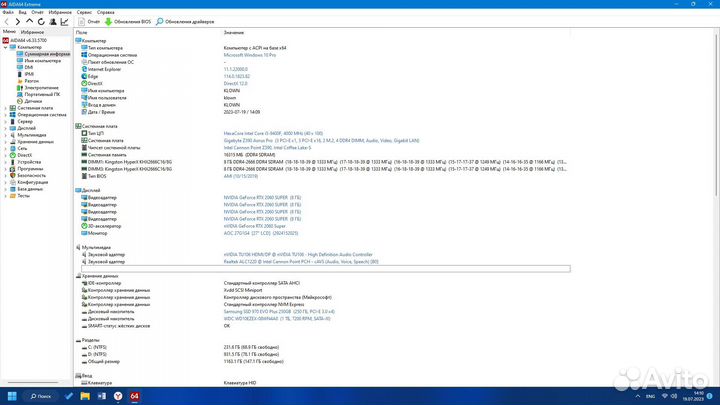Open Gigabyte Z390 Aorus Pro link

click(x=321, y=141)
